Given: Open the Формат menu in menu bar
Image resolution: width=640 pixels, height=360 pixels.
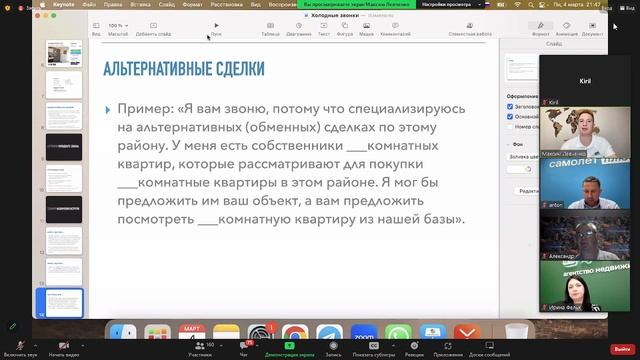Looking at the screenshot, I should 192,4.
